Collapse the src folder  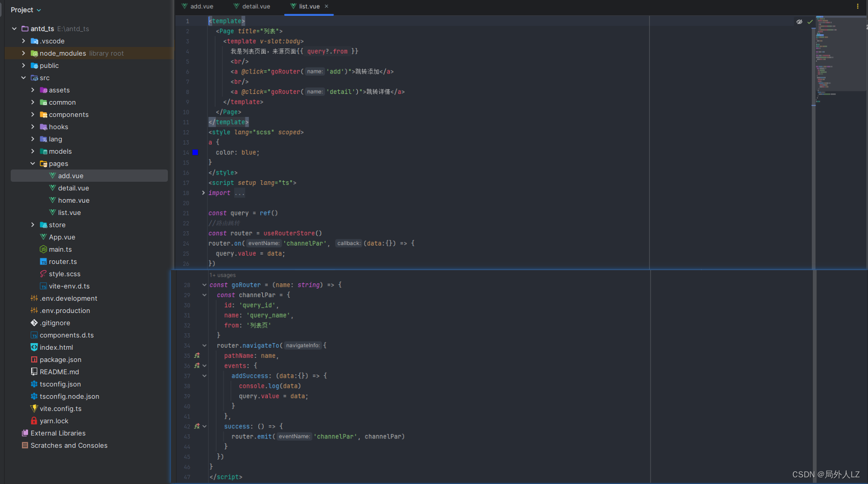tap(23, 78)
